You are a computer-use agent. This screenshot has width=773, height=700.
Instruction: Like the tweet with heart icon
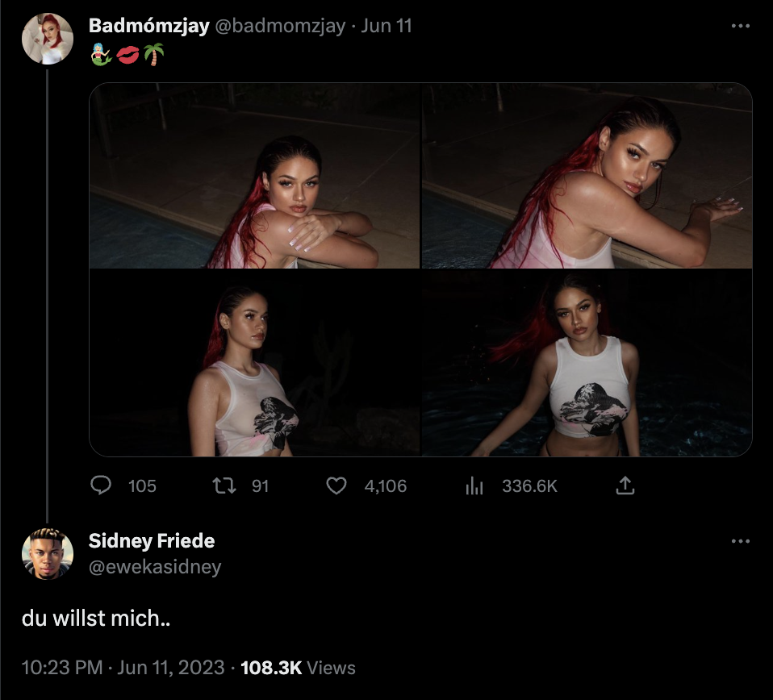coord(336,485)
